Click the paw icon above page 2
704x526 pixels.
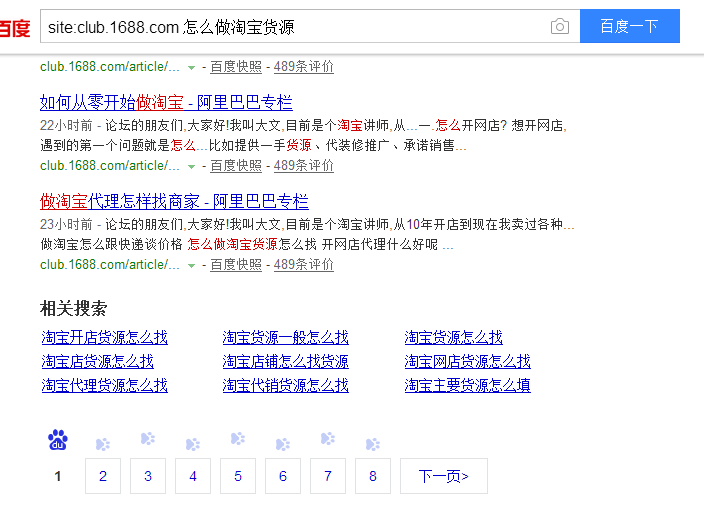(103, 444)
